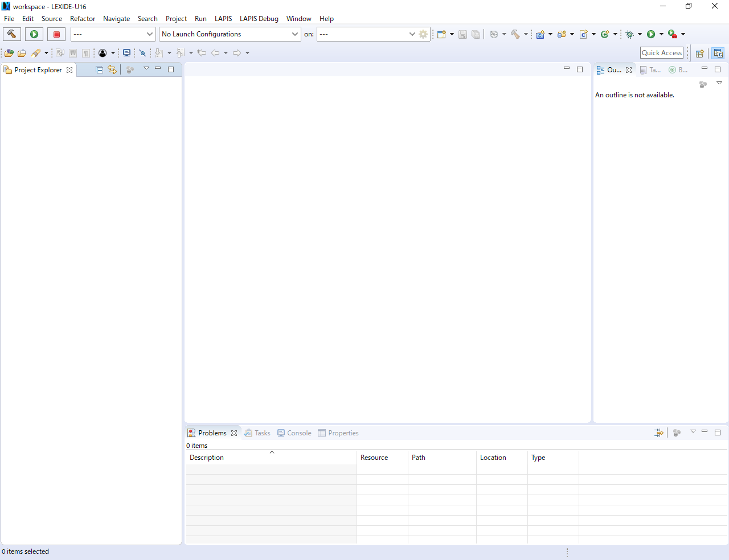Click the blue monitor terminal icon
Screen dimensions: 729x560
point(126,53)
